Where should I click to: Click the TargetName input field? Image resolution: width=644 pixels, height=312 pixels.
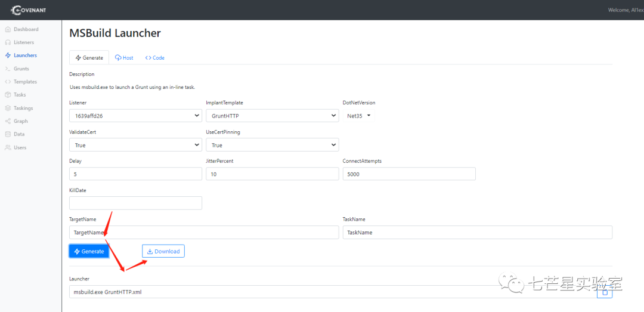(x=204, y=232)
